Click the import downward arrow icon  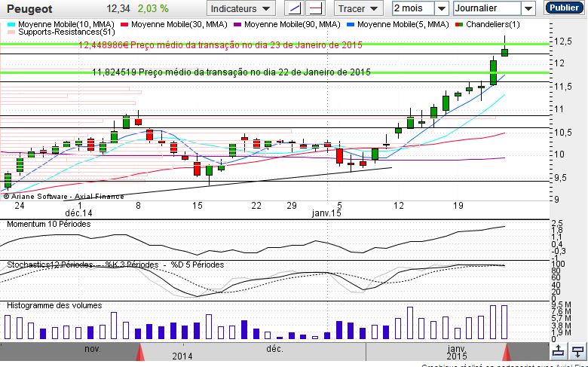[577, 351]
